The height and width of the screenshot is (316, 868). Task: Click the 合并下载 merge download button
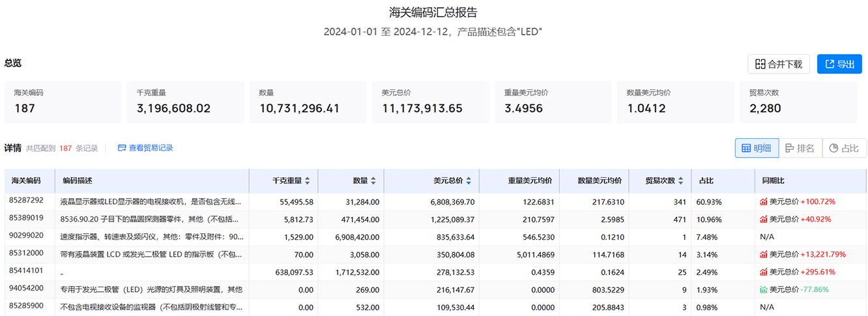778,64
